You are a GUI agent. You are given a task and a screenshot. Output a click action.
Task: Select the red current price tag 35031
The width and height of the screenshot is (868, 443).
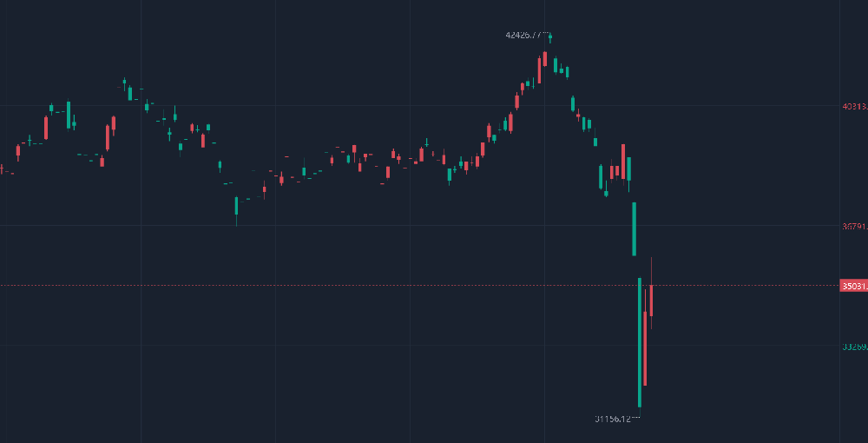coord(853,286)
